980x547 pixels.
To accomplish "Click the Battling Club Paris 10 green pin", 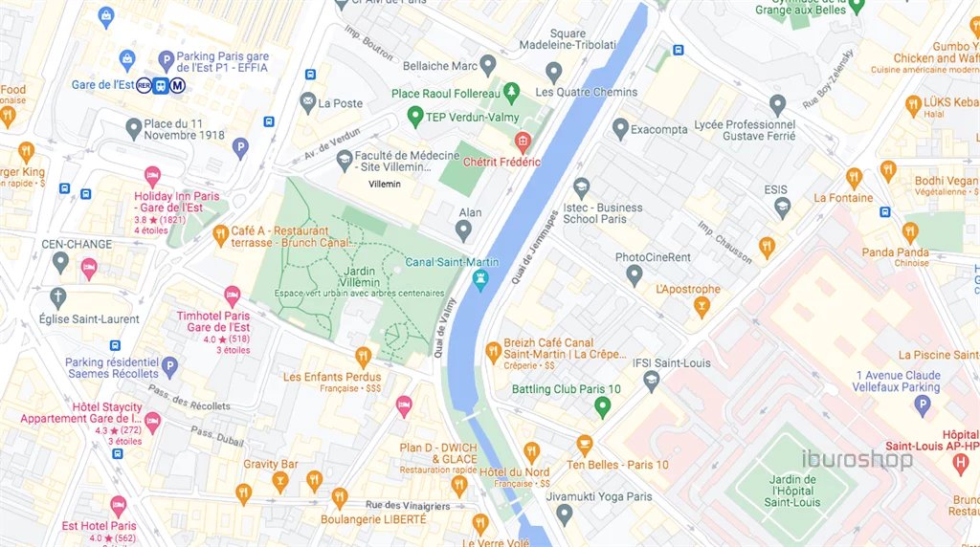I will click(x=602, y=408).
